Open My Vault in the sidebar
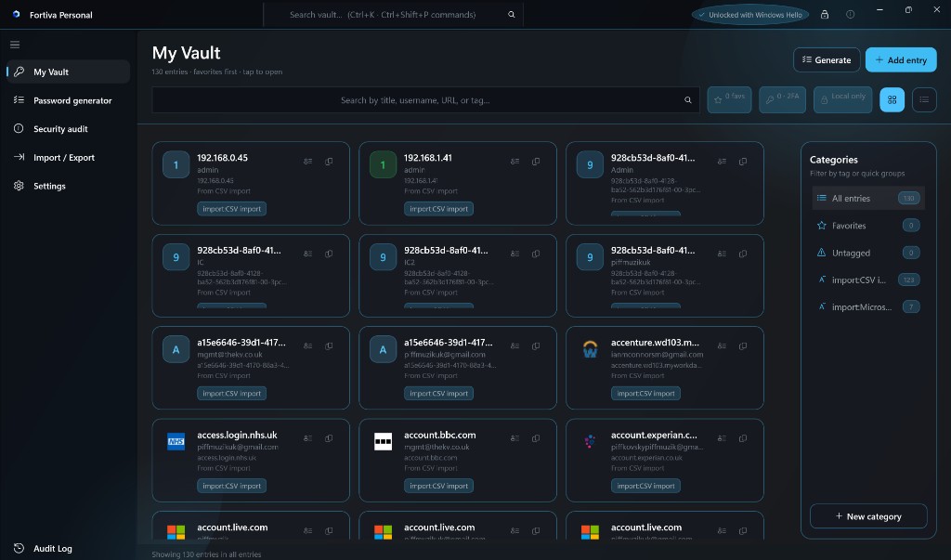951x560 pixels. click(x=68, y=72)
